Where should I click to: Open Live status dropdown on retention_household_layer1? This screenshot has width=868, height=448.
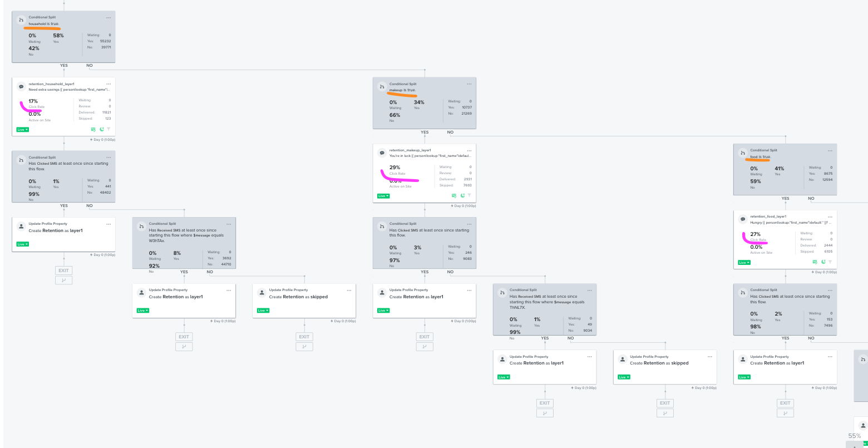(x=22, y=130)
